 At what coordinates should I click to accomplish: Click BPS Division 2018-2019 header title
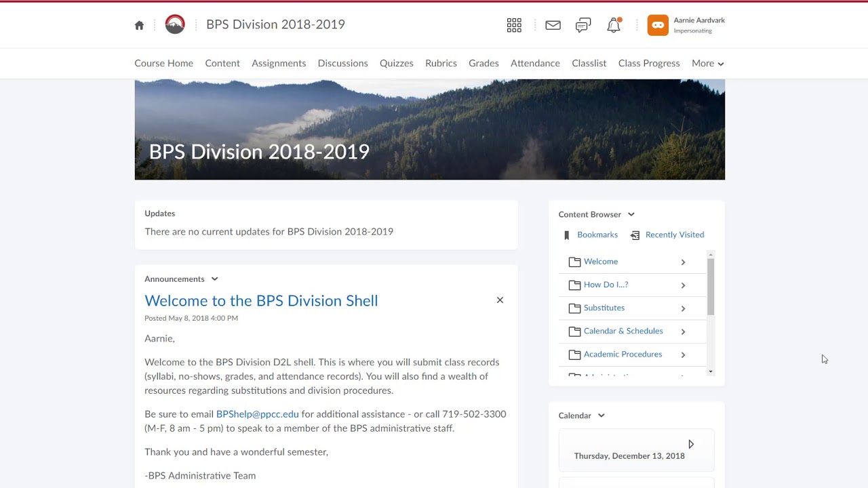coord(275,24)
